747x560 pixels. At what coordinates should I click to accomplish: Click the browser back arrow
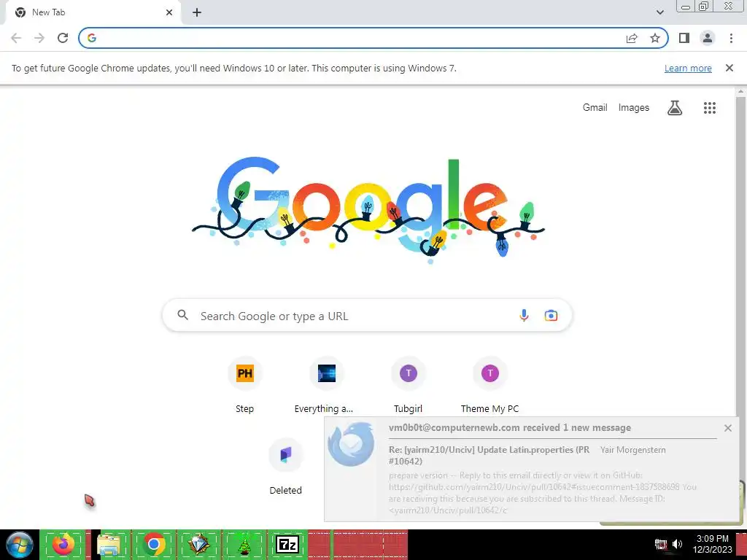point(16,38)
